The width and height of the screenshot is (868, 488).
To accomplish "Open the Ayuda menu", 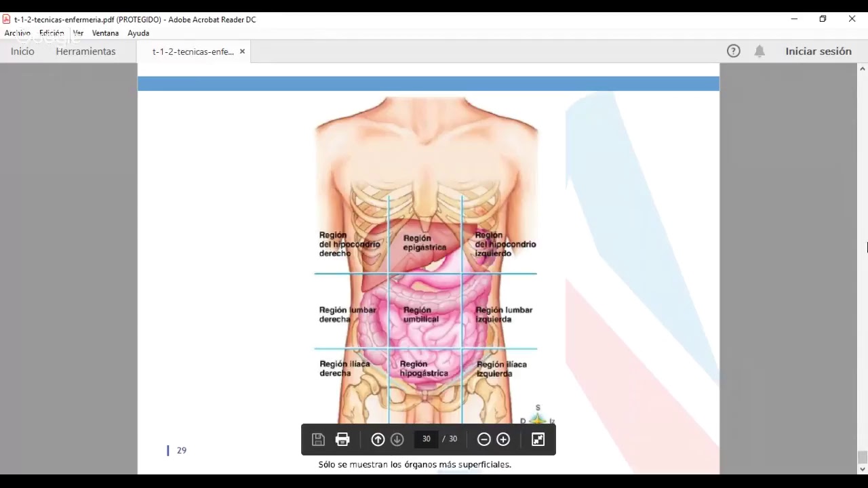I will [138, 33].
